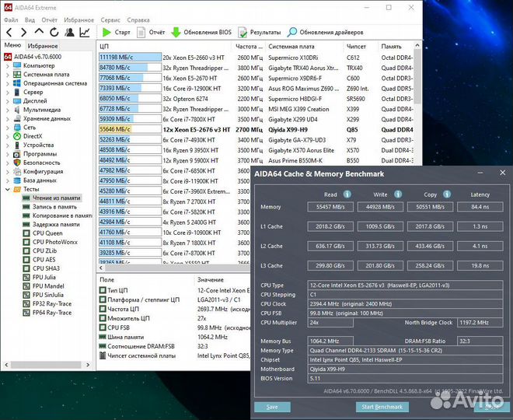513x420 pixels.
Task: Start the test with green Старт button
Action: coord(116,32)
